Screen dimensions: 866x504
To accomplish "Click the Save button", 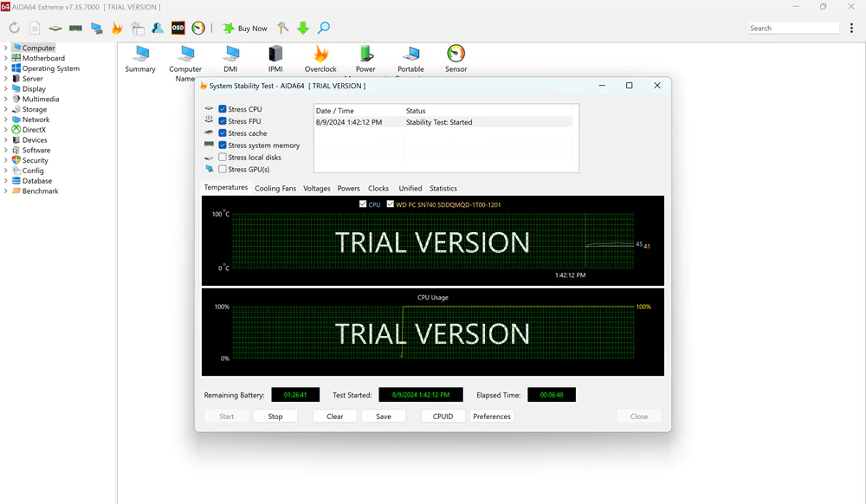I will coord(384,417).
